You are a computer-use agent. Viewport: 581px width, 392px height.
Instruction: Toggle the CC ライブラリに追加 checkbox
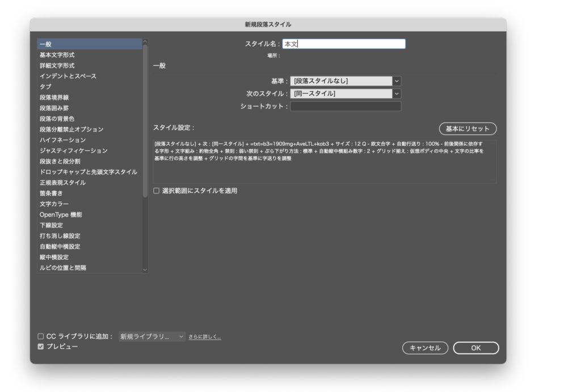[x=41, y=336]
